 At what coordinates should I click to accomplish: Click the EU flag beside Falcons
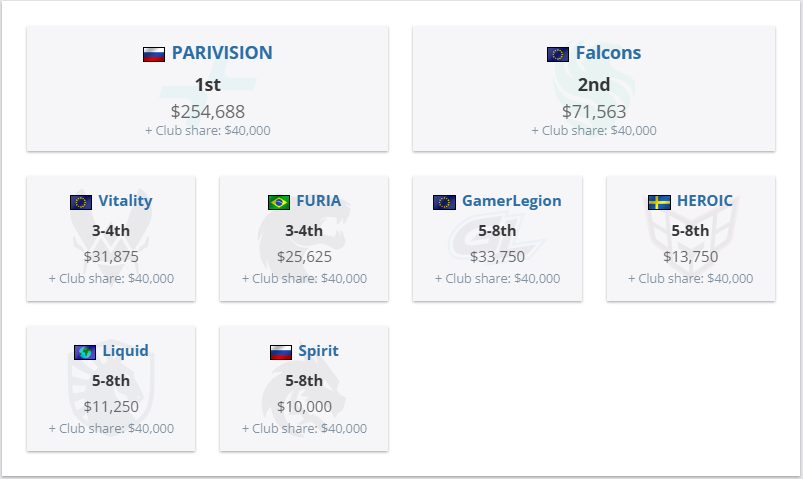click(x=558, y=54)
